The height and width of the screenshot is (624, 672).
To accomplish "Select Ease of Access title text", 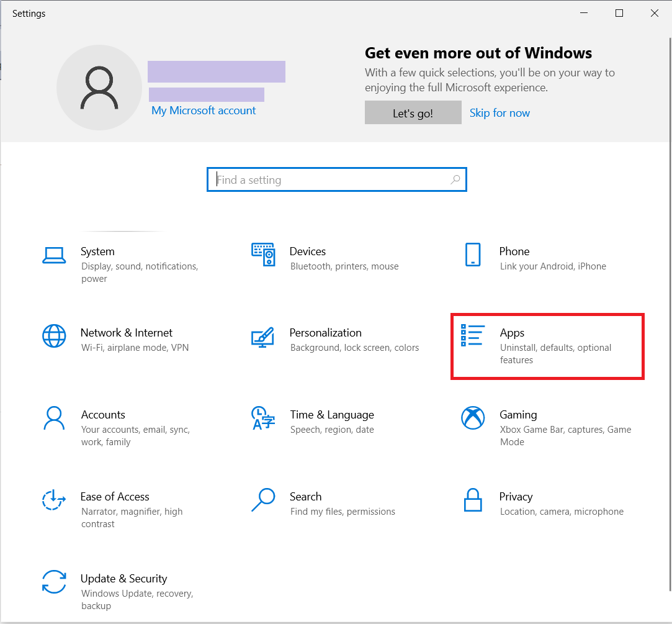I will click(x=115, y=497).
